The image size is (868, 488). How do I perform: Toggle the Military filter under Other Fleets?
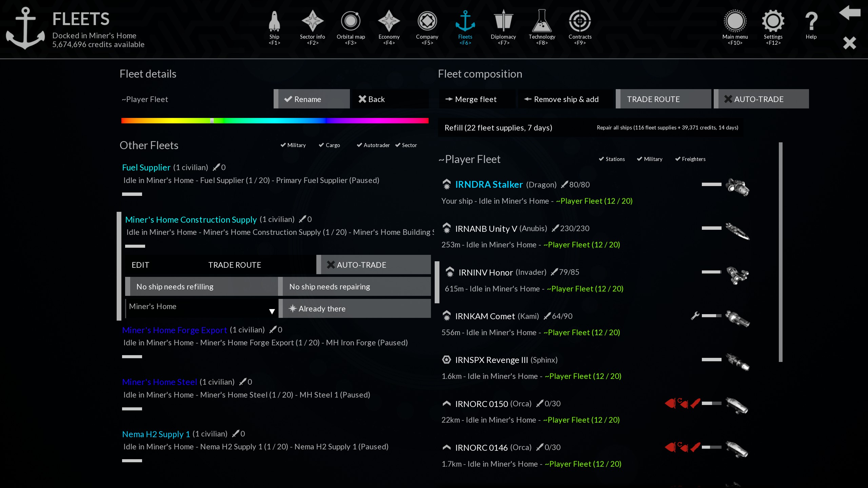click(x=293, y=145)
